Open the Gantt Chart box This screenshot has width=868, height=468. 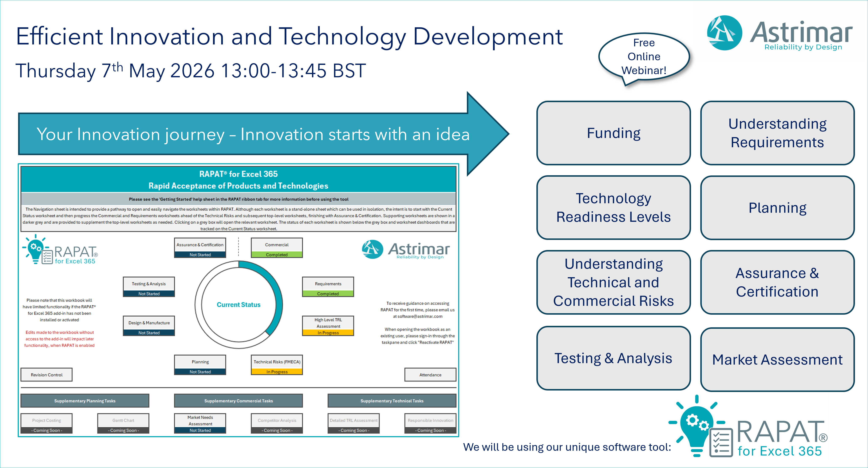pyautogui.click(x=123, y=424)
